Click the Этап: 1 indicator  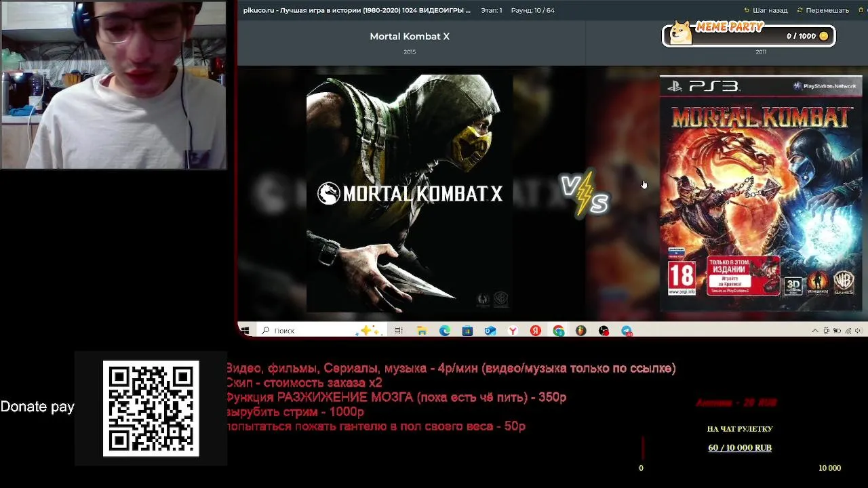[492, 10]
